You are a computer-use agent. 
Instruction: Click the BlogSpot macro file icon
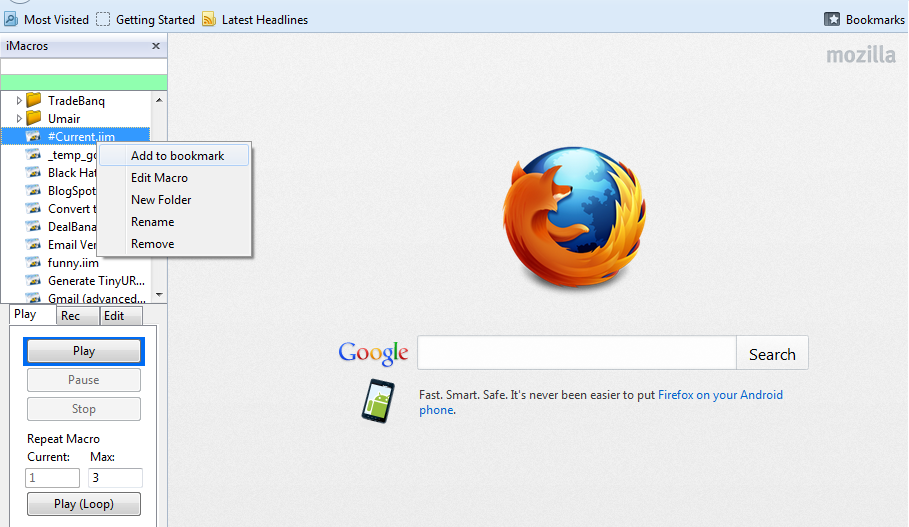tap(34, 190)
